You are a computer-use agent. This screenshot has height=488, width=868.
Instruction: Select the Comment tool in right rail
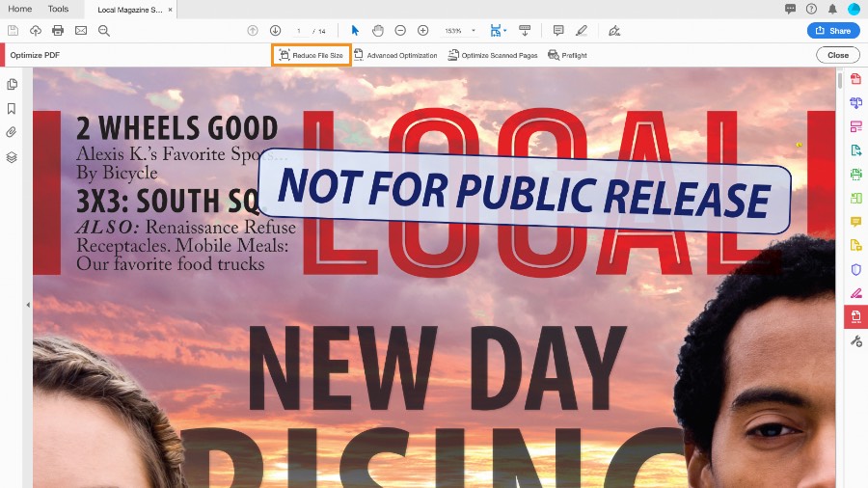pos(855,222)
